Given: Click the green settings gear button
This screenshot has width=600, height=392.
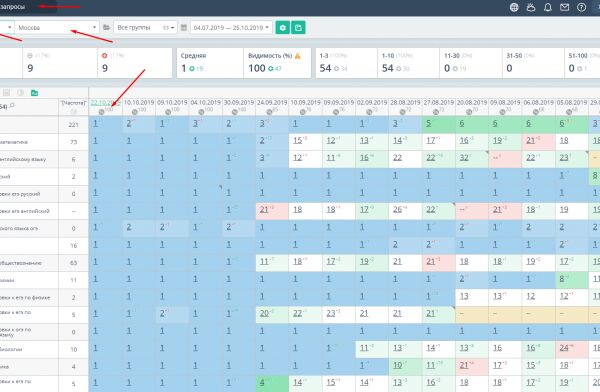Looking at the screenshot, I should point(283,28).
